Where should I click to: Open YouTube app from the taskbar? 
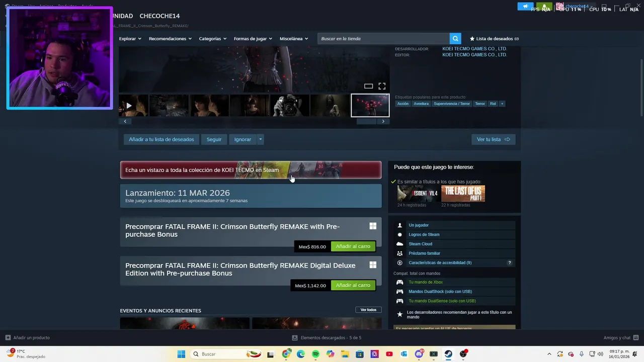click(x=389, y=354)
